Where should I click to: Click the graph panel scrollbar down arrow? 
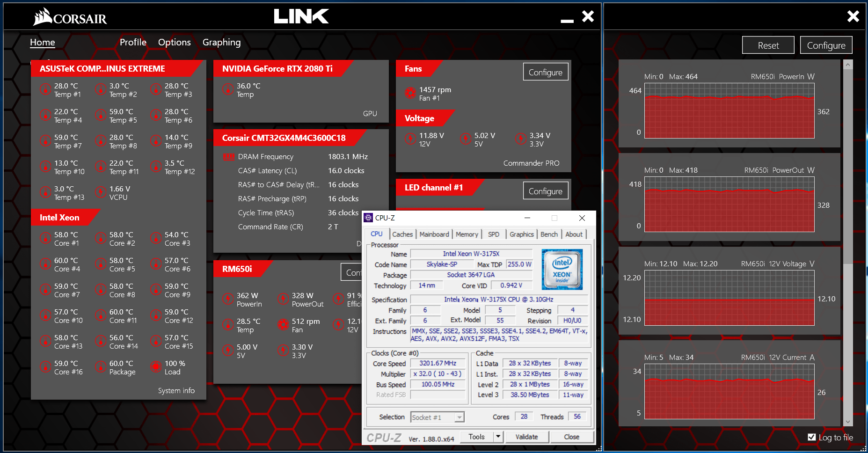[848, 422]
